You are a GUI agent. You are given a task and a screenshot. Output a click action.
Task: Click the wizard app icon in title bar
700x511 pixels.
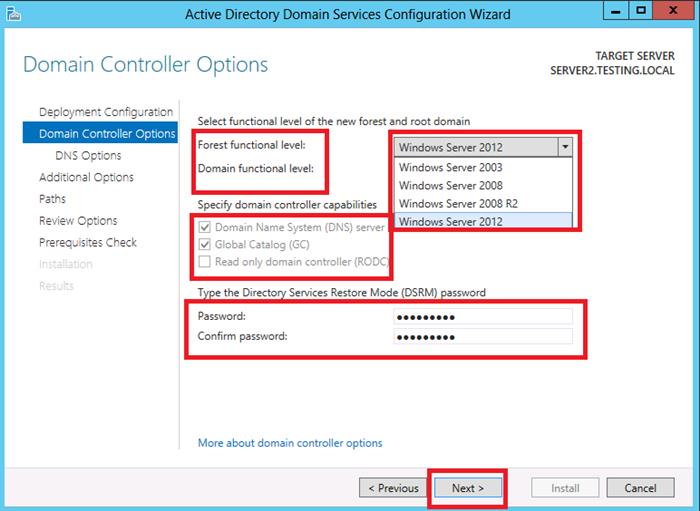[x=13, y=14]
